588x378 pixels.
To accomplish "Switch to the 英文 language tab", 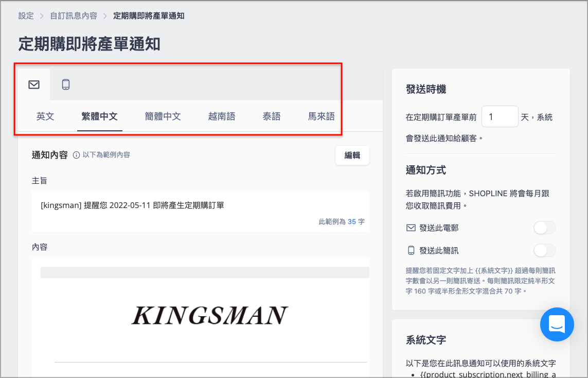I will click(x=45, y=116).
